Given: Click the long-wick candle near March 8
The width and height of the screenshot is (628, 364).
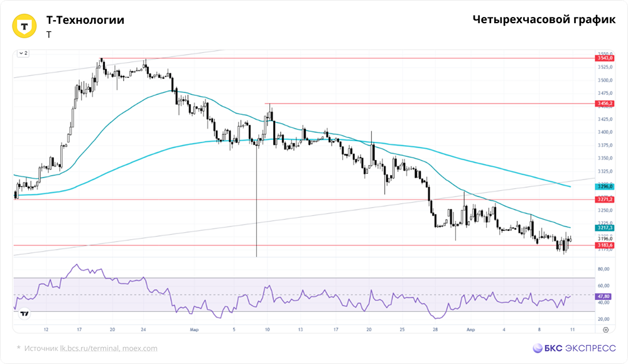Looking at the screenshot, I should coord(256,200).
